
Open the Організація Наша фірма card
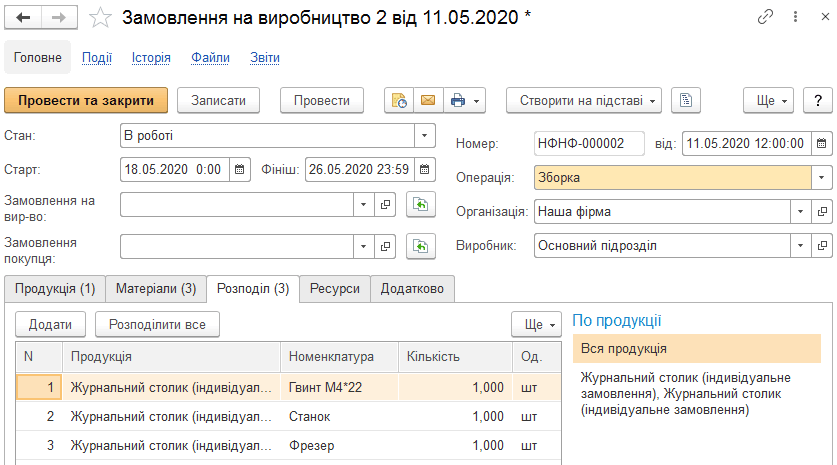[822, 212]
